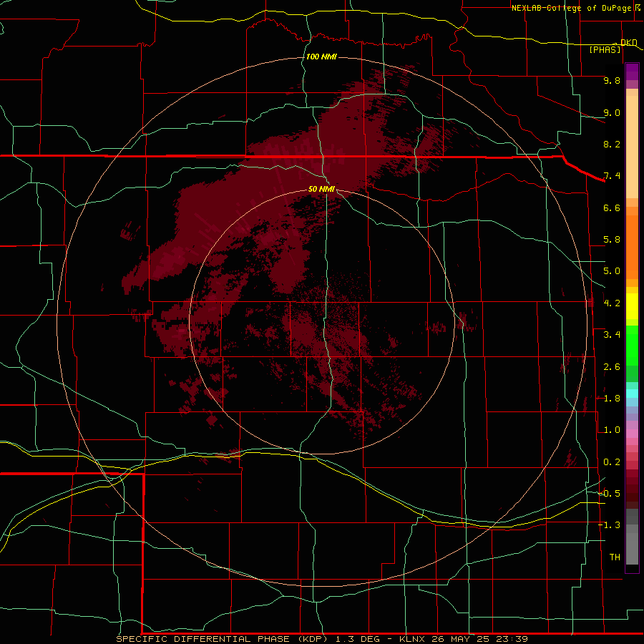The width and height of the screenshot is (644, 644).
Task: Click the cyan segment of the color bar
Action: (x=632, y=394)
